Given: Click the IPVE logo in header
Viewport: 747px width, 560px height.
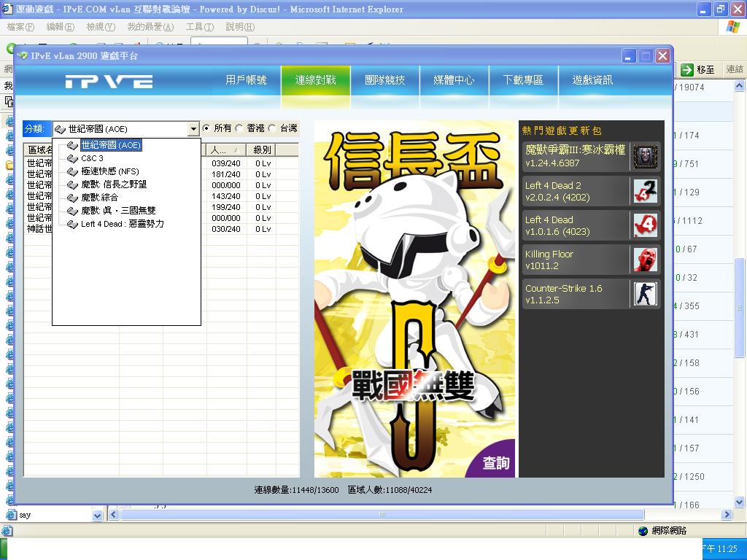Looking at the screenshot, I should (109, 82).
